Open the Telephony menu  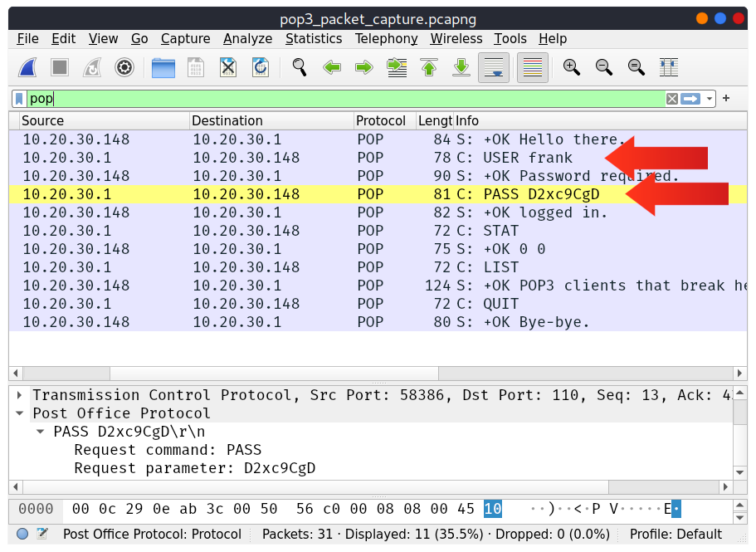coord(386,38)
